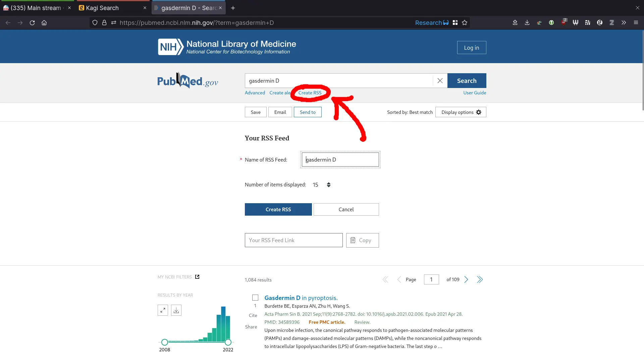This screenshot has height=352, width=644.
Task: Click the clear search X icon
Action: 440,81
